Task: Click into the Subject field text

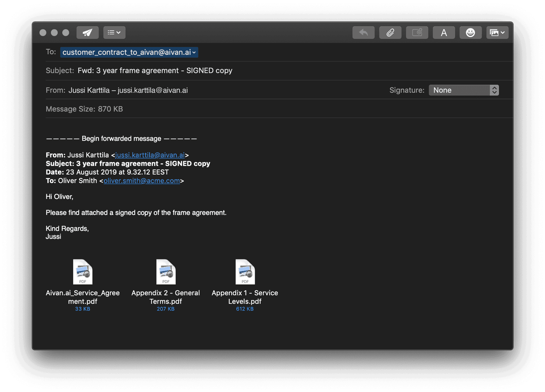Action: tap(155, 70)
